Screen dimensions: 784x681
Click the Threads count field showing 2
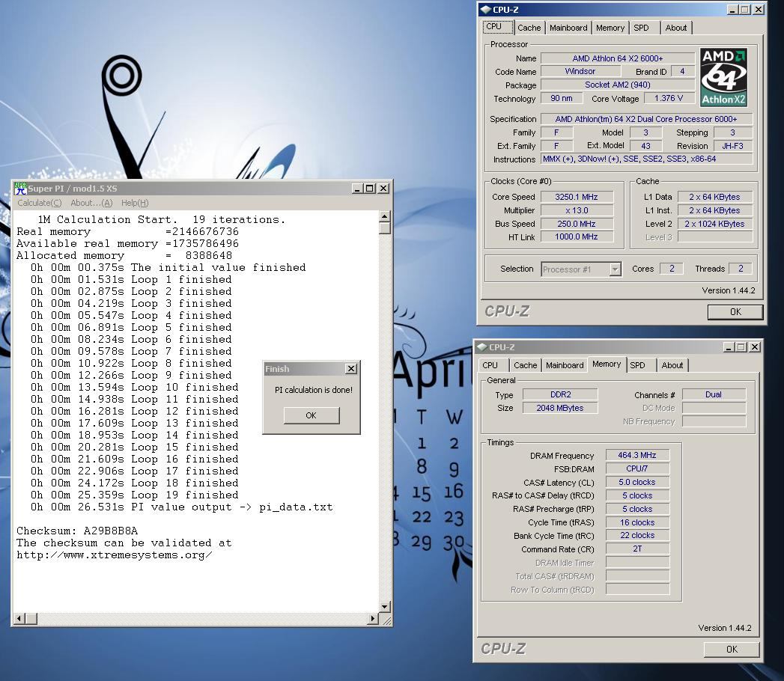tap(741, 269)
